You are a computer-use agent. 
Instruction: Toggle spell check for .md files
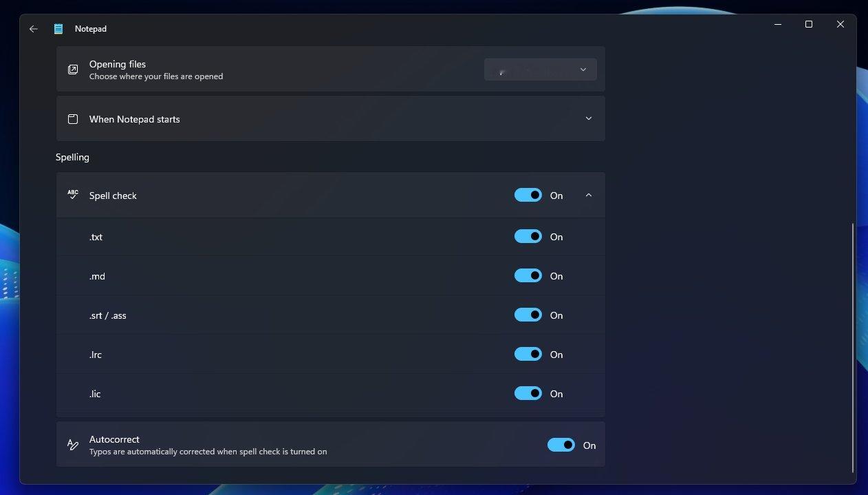coord(528,276)
